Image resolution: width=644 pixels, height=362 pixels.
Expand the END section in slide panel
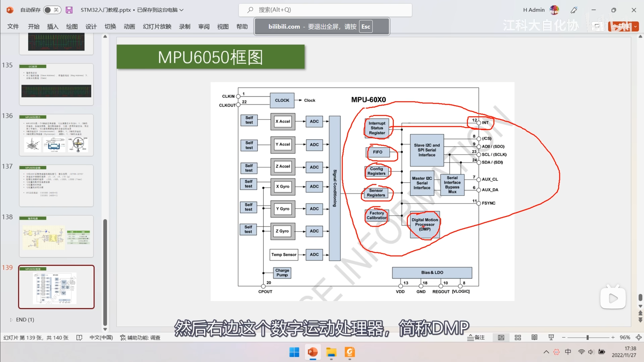pos(11,320)
